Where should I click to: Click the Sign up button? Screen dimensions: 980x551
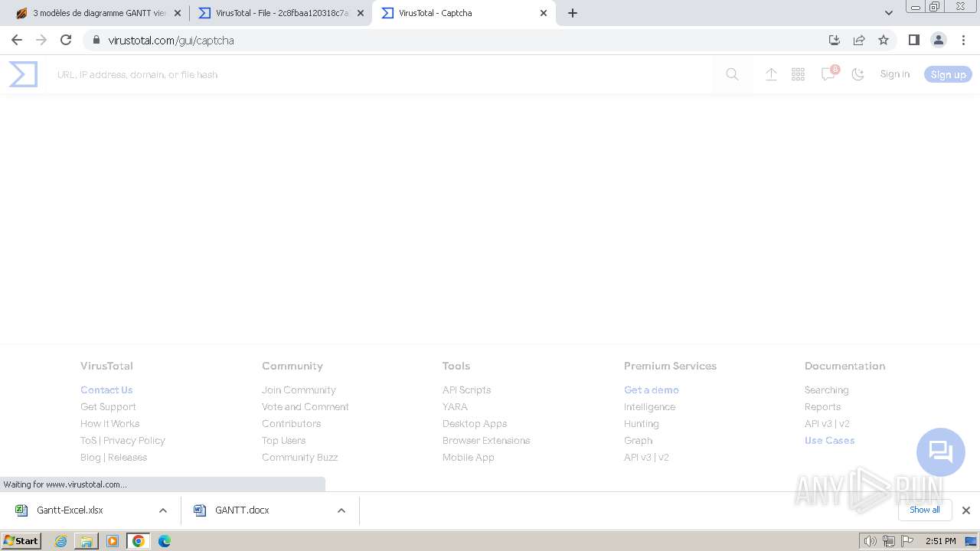948,74
